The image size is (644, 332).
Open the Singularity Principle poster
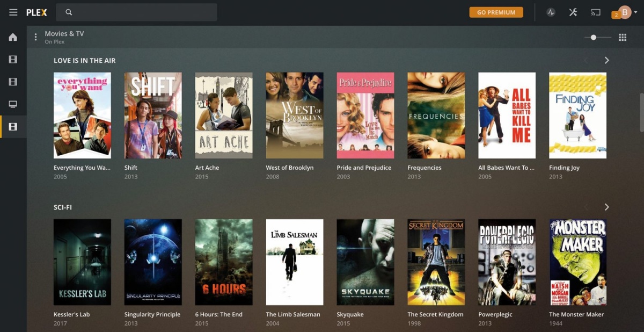(153, 262)
